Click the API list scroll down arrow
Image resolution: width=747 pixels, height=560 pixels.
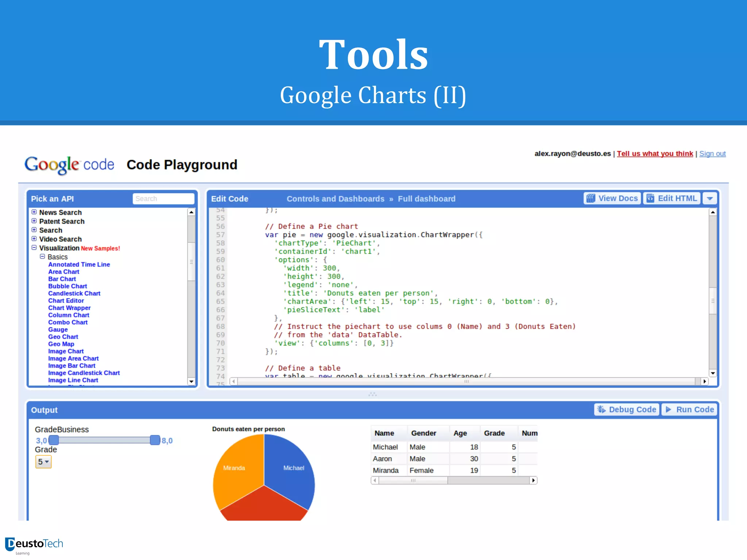(191, 381)
